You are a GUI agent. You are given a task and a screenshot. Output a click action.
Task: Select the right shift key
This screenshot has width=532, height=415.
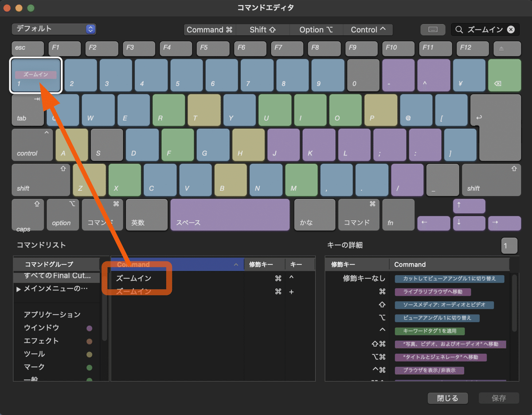pos(491,180)
